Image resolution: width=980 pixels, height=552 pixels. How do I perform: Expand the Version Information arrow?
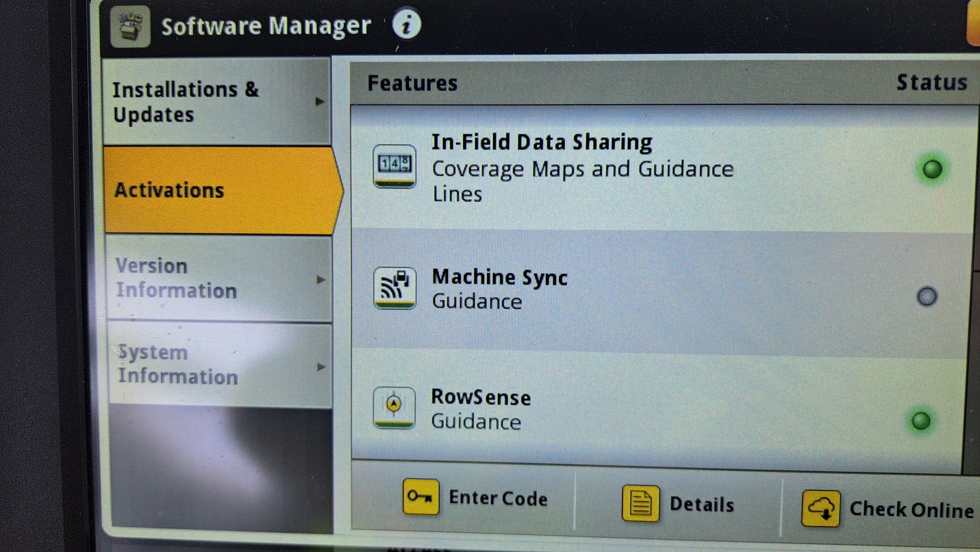321,280
